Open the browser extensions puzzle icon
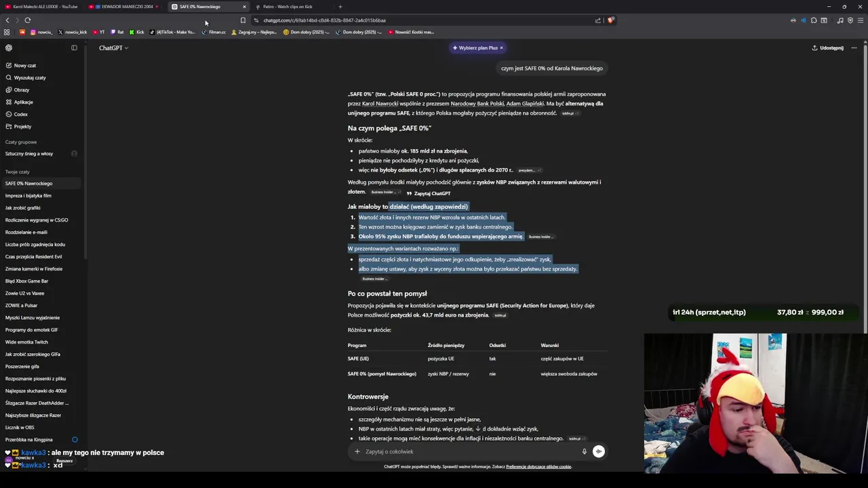The height and width of the screenshot is (488, 868). (x=814, y=20)
